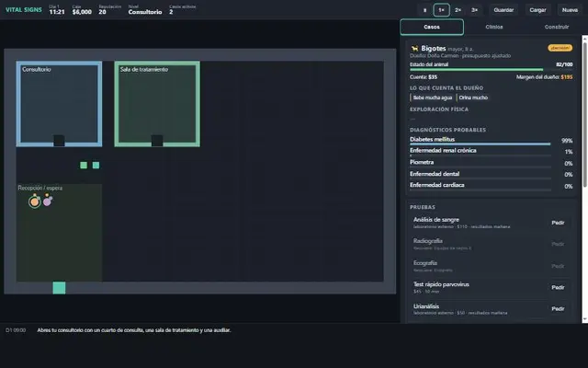Click disabled Pedir for Ecografía
The height and width of the screenshot is (368, 588).
point(558,266)
